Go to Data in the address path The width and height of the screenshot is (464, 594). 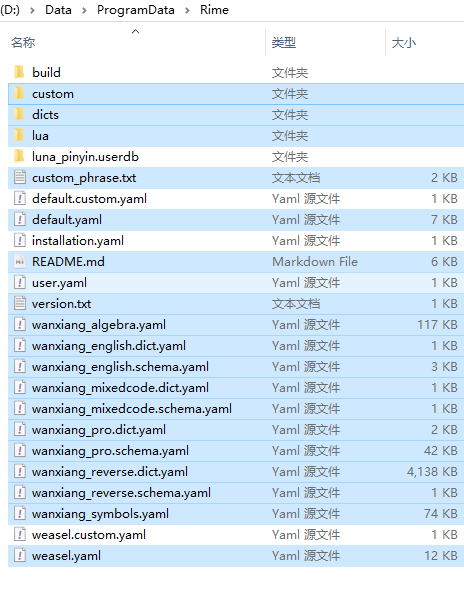coord(58,9)
